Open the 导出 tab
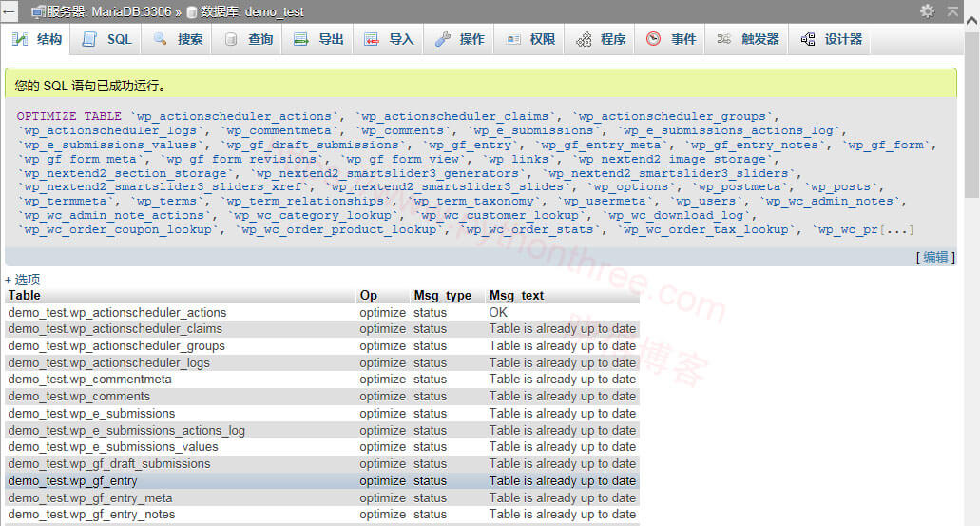The height and width of the screenshot is (526, 980). point(317,39)
